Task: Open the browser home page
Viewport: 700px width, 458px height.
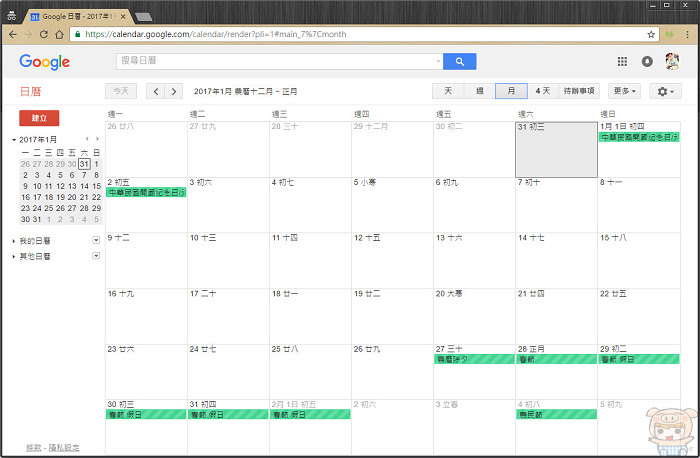Action: pos(59,34)
